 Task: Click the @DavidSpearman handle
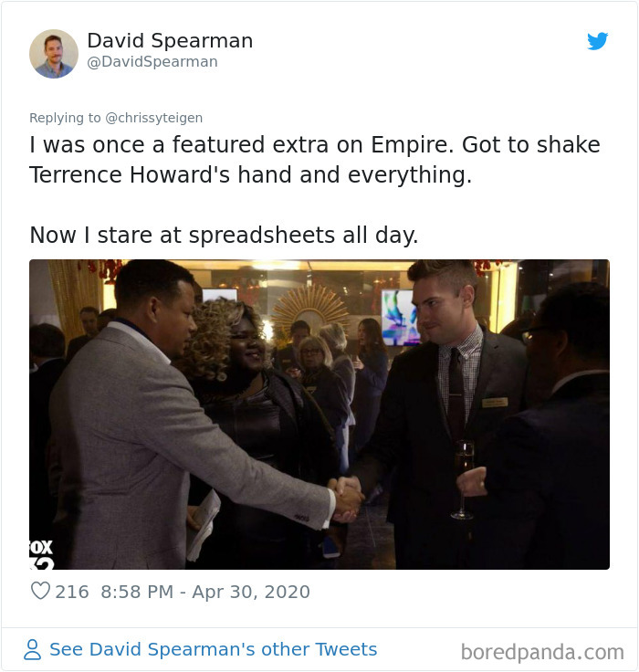152,62
